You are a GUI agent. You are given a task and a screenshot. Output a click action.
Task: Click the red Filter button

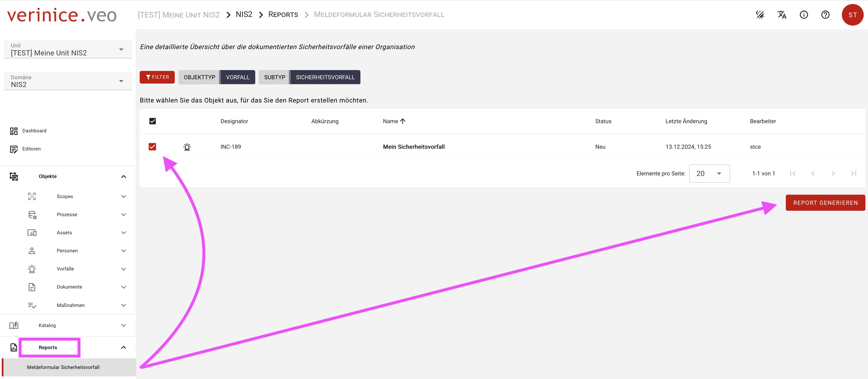coord(157,77)
